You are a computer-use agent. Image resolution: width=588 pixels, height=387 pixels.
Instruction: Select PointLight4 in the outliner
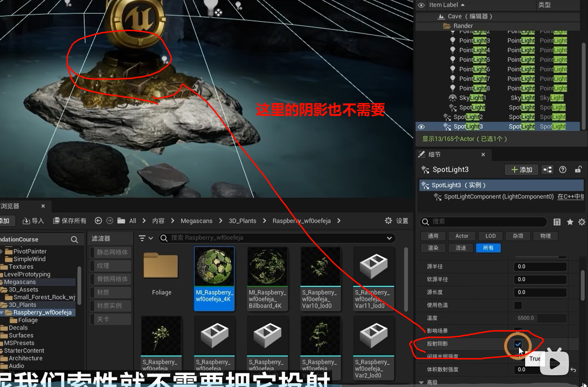coord(498,50)
